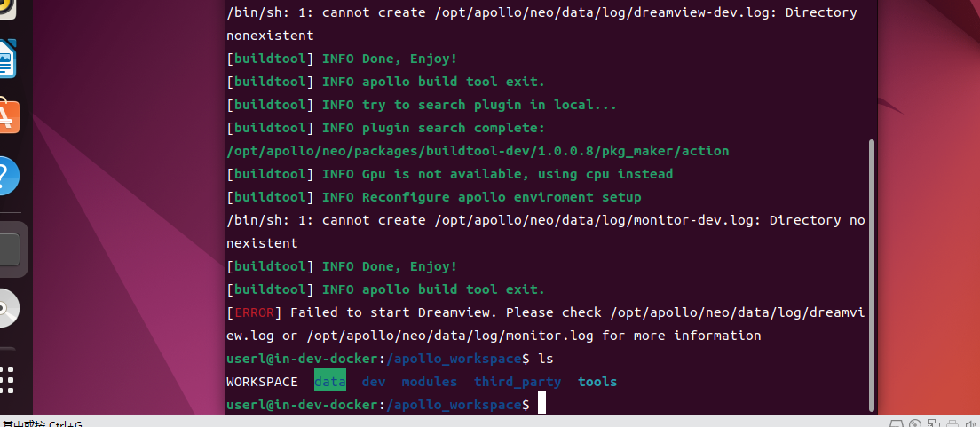This screenshot has height=427, width=980.
Task: Click the active dark gray dock icon
Action: coord(9,249)
